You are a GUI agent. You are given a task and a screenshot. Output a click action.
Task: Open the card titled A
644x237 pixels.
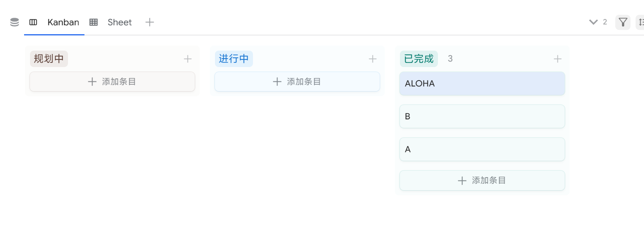482,149
